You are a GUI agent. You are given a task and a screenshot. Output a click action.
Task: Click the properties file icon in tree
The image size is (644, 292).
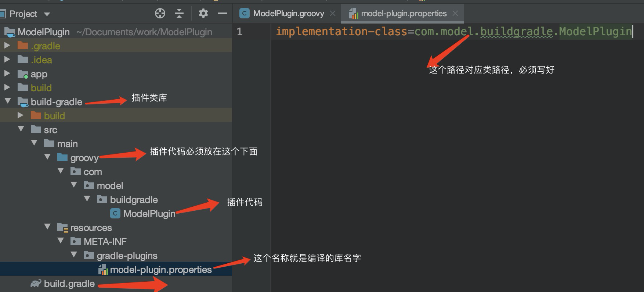[x=103, y=270]
